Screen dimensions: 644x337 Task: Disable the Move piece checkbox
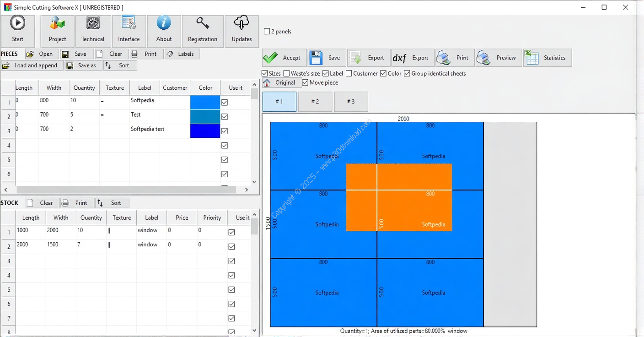click(x=306, y=83)
